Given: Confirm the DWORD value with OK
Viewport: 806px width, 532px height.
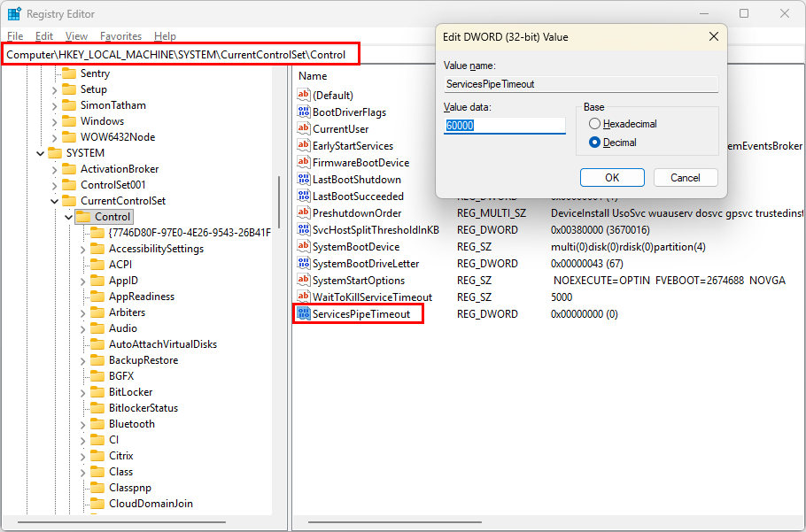Looking at the screenshot, I should [612, 178].
